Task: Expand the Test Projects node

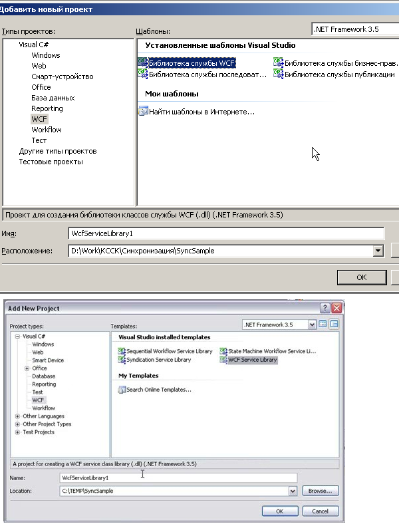Action: coord(17,432)
